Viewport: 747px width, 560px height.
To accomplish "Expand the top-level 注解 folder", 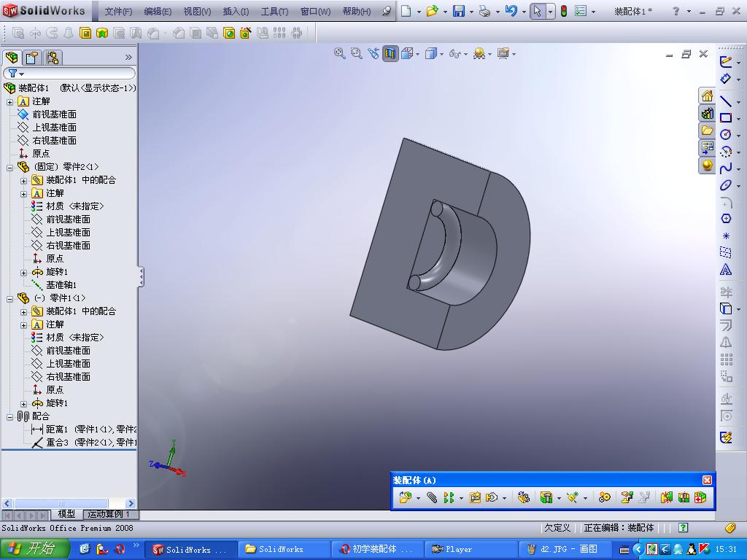I will point(10,102).
